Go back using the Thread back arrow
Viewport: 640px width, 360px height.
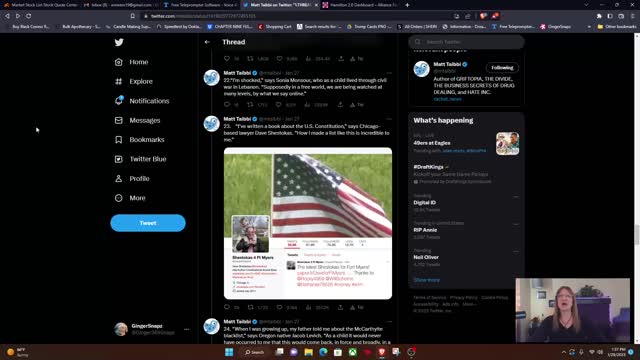pyautogui.click(x=207, y=42)
